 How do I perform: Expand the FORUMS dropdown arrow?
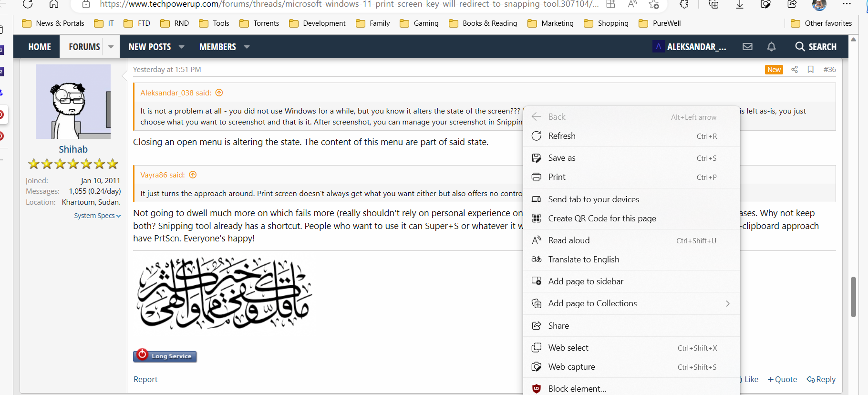(x=111, y=47)
